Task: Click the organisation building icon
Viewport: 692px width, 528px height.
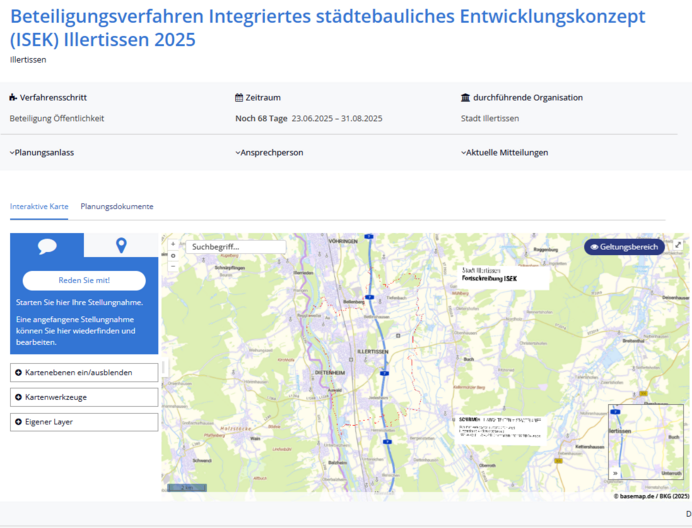Action: point(465,98)
